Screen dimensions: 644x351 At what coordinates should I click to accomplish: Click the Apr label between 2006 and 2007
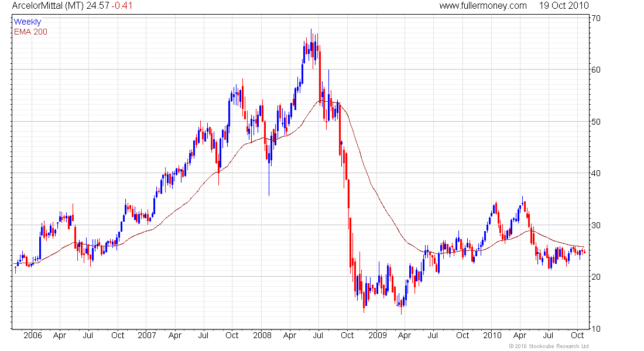pyautogui.click(x=60, y=335)
